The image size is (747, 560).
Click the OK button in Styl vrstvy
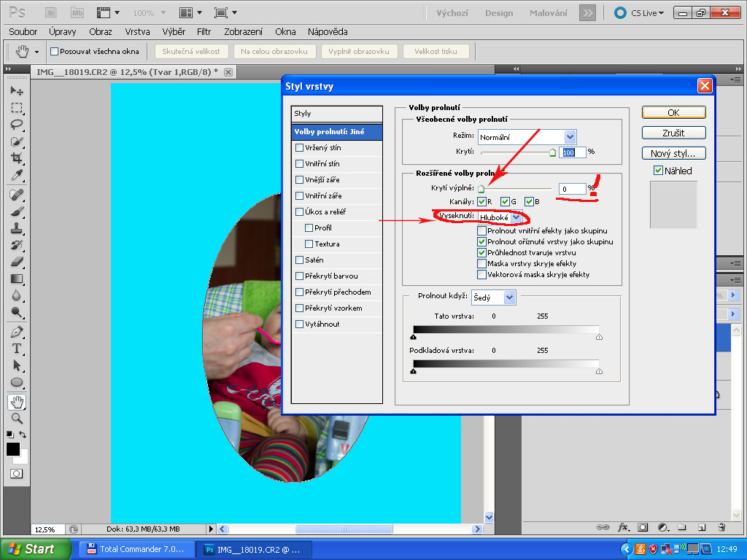click(673, 113)
